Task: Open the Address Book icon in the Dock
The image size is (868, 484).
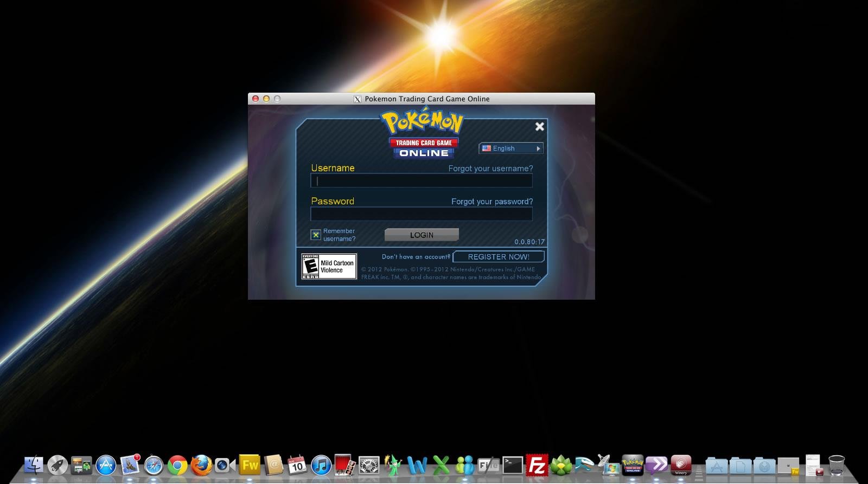Action: (x=273, y=465)
